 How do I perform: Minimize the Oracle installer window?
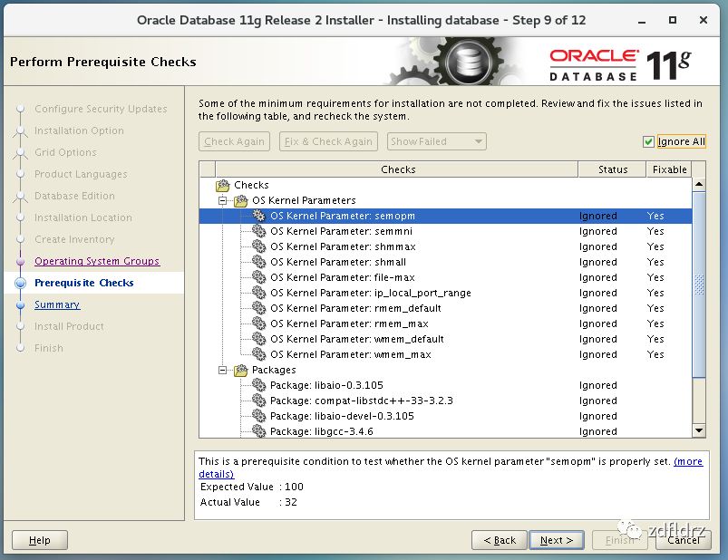coord(642,21)
